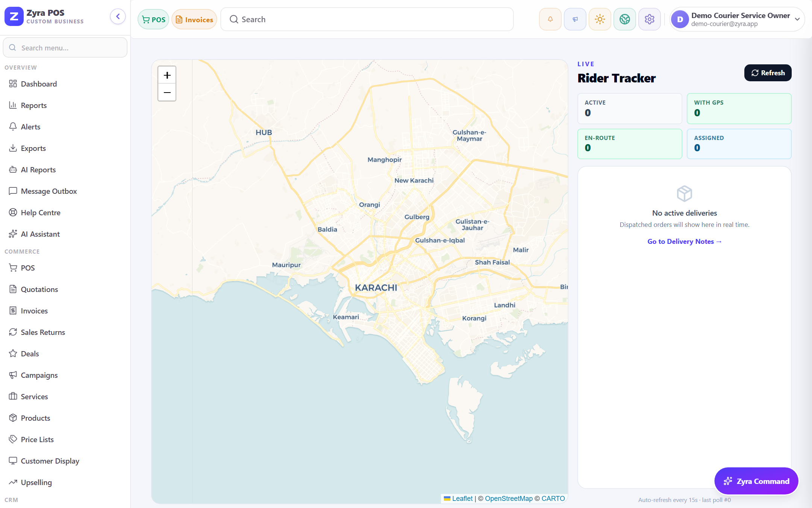The height and width of the screenshot is (508, 812).
Task: Open Dashboard from the sidebar
Action: click(x=65, y=84)
